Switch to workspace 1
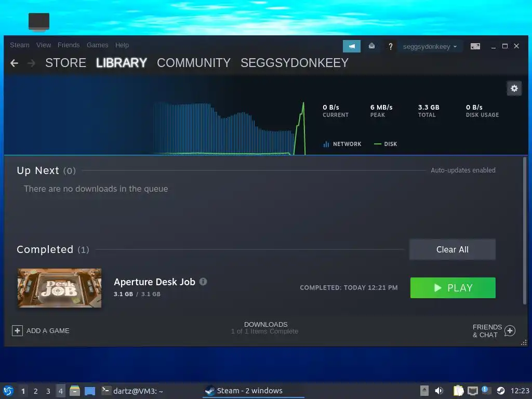 [23, 391]
